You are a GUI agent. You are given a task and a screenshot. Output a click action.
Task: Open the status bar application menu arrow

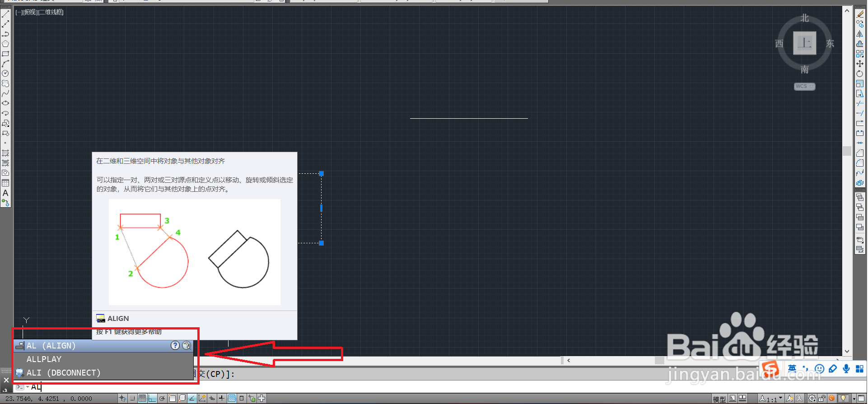point(854,399)
